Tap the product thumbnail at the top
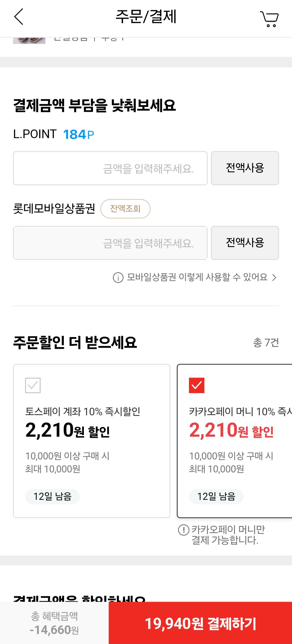292x644 pixels. [x=29, y=40]
